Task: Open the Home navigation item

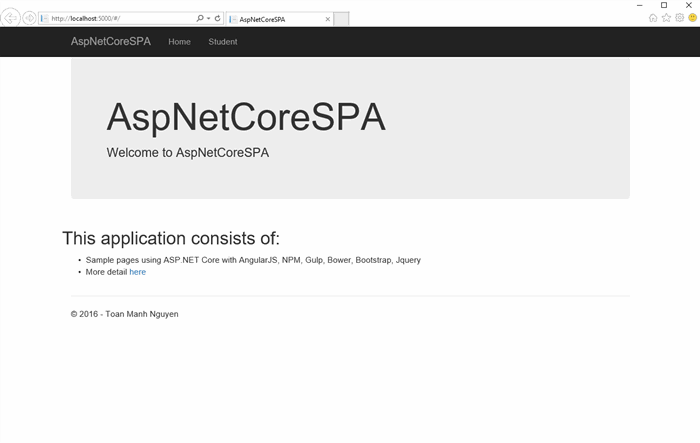Action: [179, 42]
